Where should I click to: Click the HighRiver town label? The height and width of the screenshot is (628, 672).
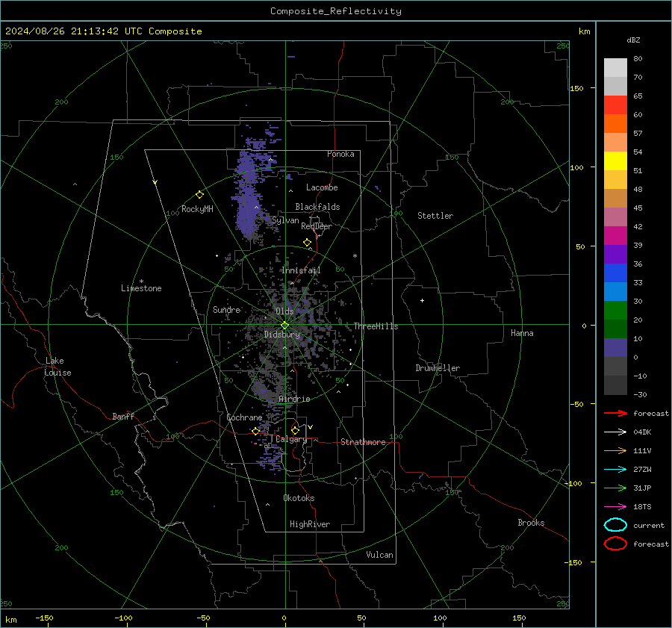pyautogui.click(x=310, y=524)
